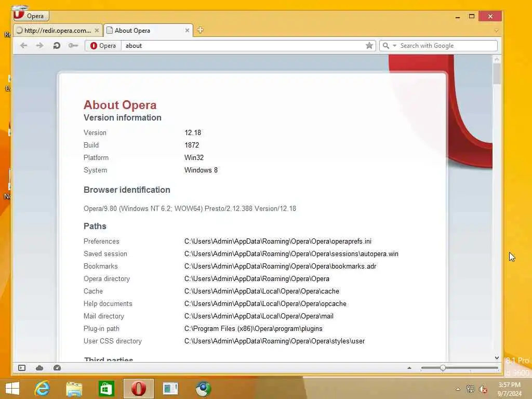Click the Search with Google field
The height and width of the screenshot is (399, 532).
(x=447, y=46)
